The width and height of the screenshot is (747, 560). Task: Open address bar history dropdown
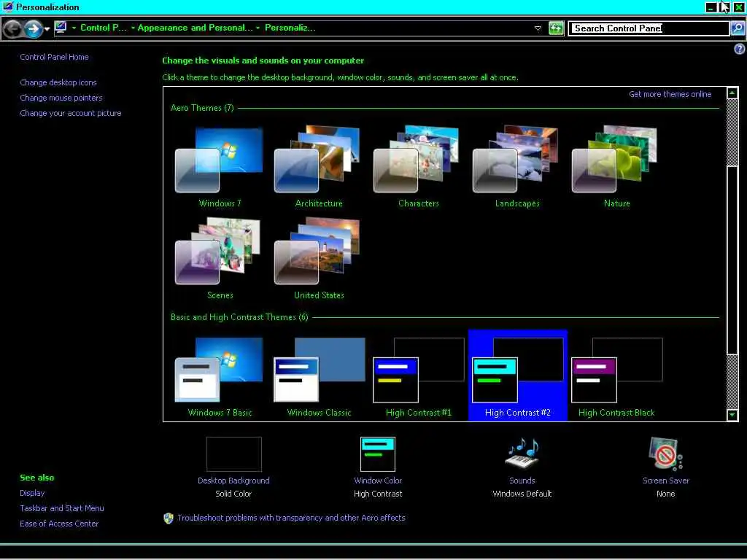click(x=538, y=28)
